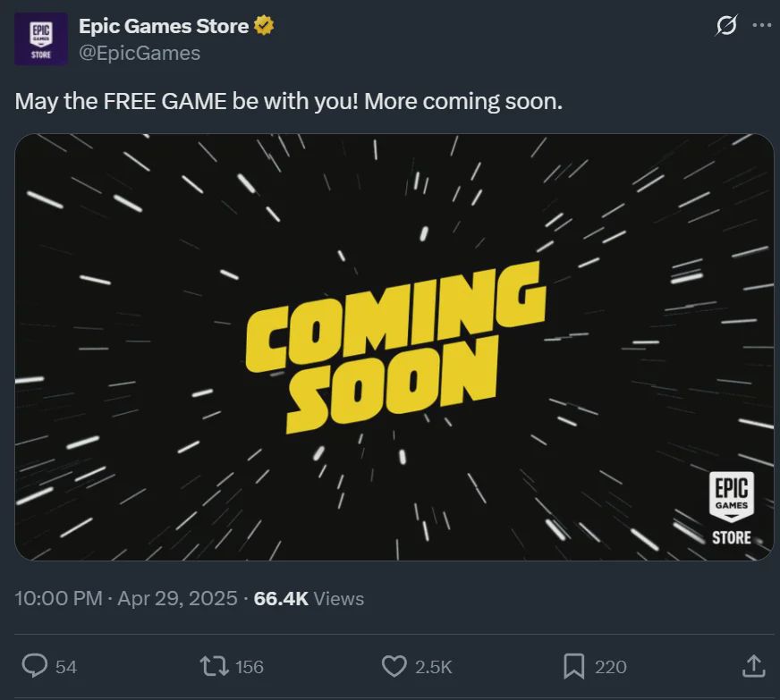Click the 54 replies count
Viewport: 780px width, 700px height.
pos(66,667)
